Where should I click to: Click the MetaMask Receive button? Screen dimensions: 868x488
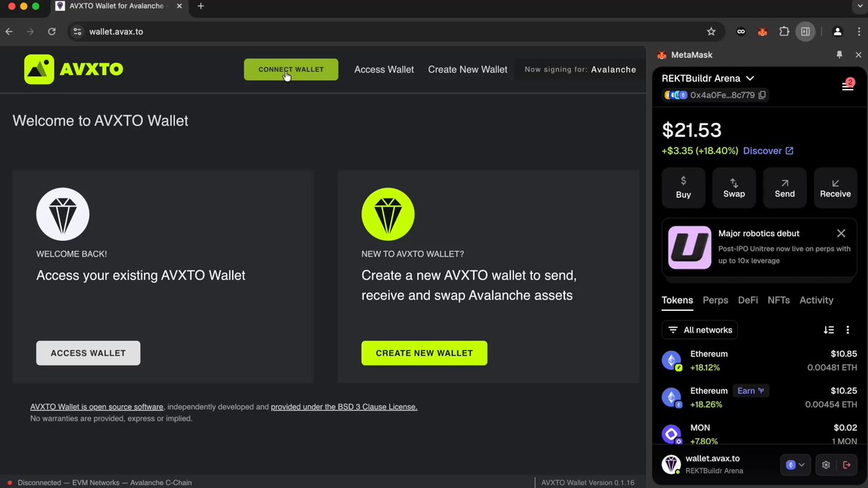[835, 188]
